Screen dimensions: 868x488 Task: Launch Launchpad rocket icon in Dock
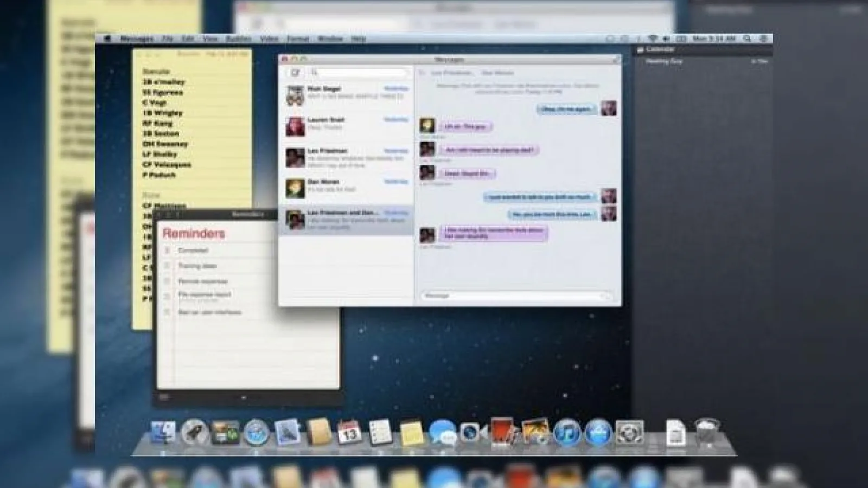coord(194,433)
